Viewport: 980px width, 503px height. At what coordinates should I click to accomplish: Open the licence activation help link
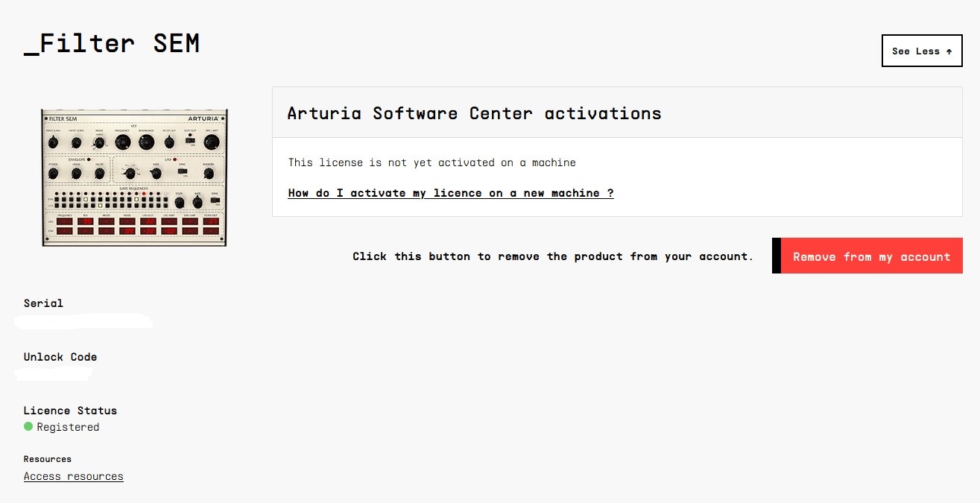450,192
